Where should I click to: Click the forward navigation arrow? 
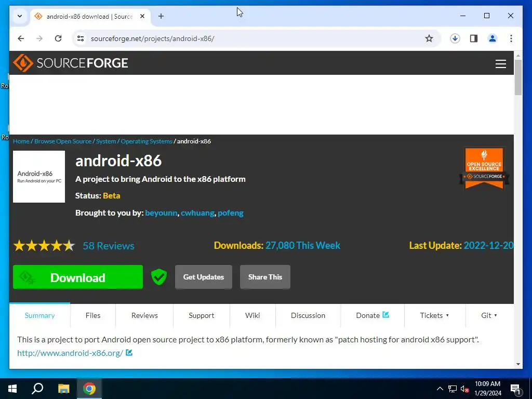click(x=39, y=38)
